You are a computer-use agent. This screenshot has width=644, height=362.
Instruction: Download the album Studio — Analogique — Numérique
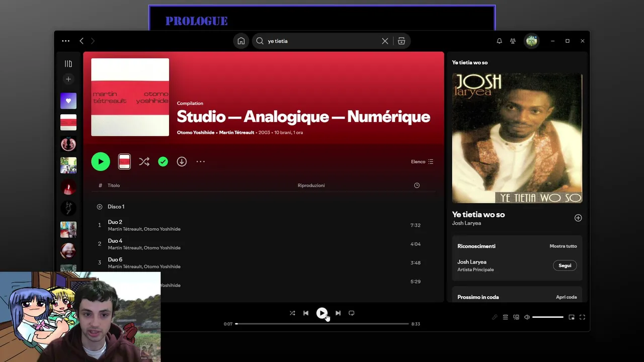tap(182, 161)
